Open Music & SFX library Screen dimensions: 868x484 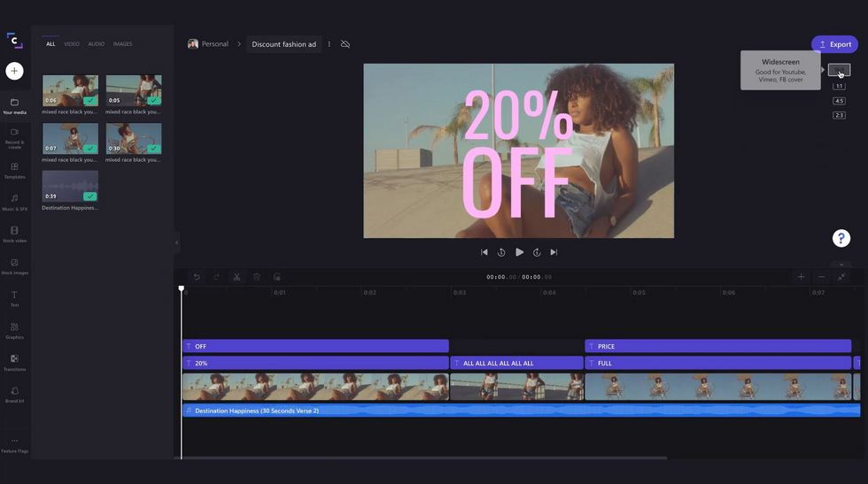14,203
